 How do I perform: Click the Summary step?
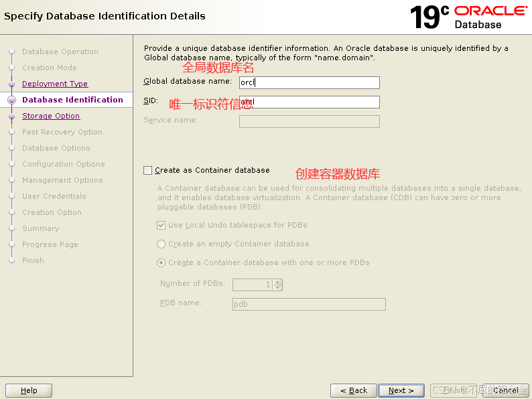[x=41, y=228]
